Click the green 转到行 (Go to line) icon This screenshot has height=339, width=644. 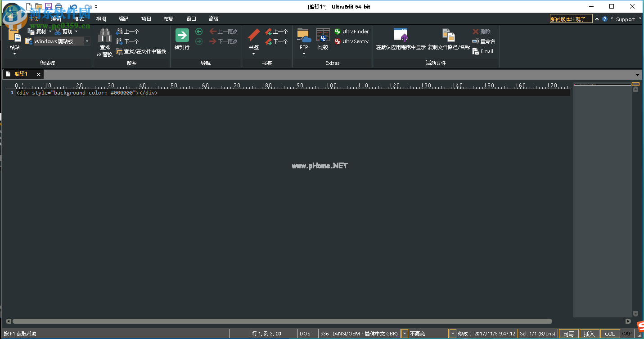[182, 35]
